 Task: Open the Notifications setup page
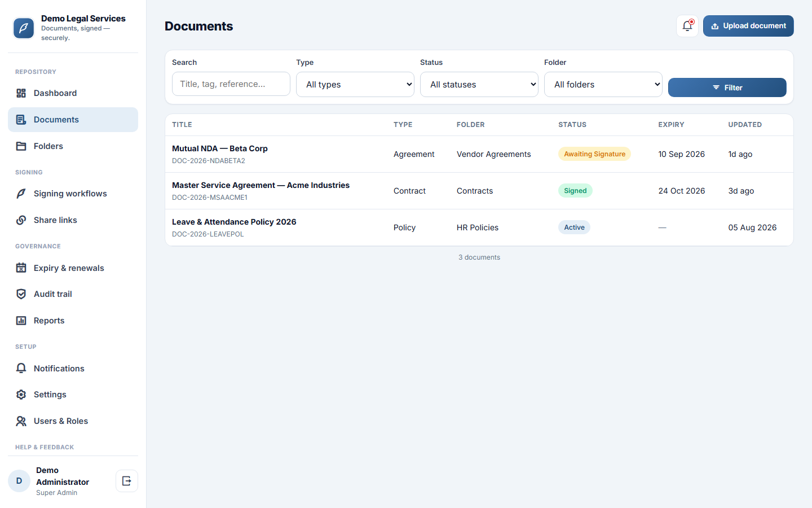[x=73, y=369]
